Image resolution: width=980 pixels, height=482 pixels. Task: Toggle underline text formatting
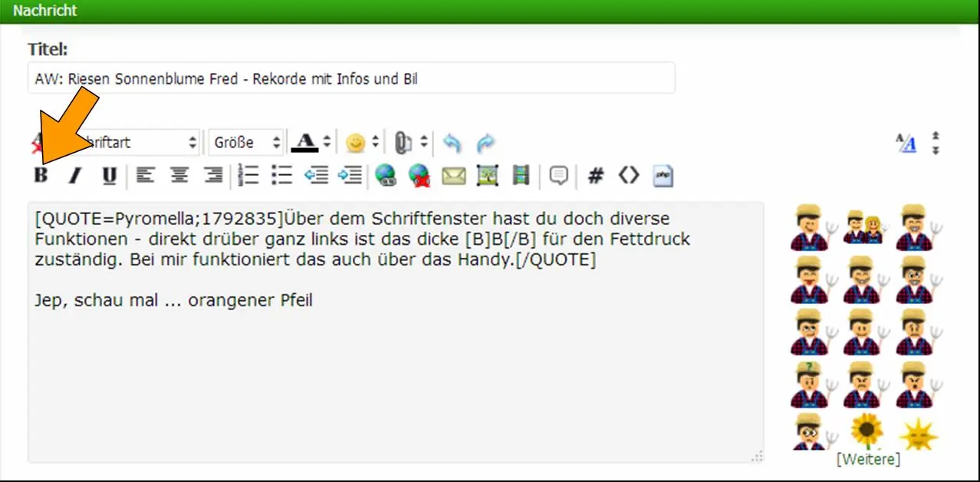(109, 176)
